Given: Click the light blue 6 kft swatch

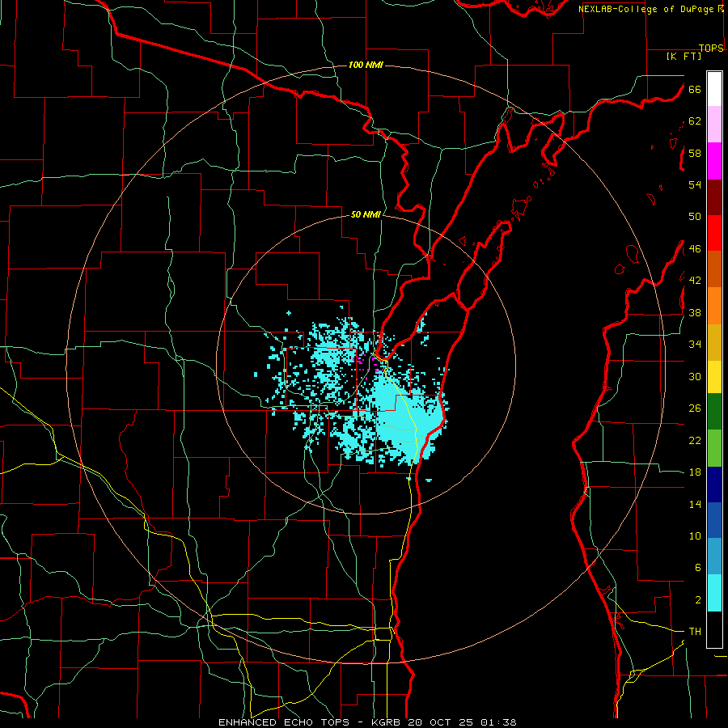Looking at the screenshot, I should pos(714,557).
